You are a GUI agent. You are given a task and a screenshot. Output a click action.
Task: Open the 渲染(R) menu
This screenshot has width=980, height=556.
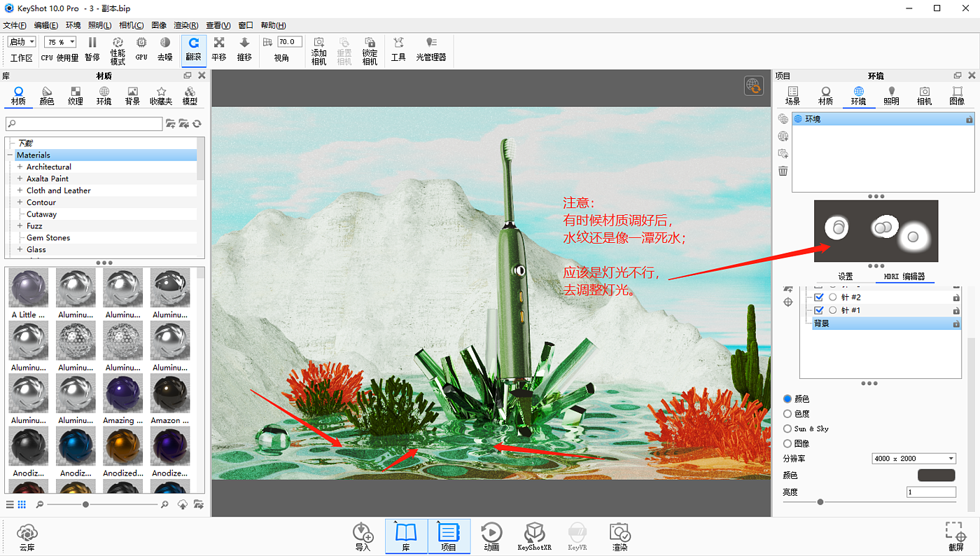185,25
